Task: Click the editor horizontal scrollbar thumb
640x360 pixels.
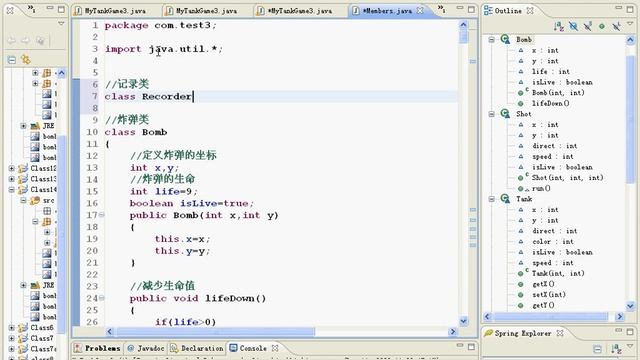Action: tap(215, 331)
